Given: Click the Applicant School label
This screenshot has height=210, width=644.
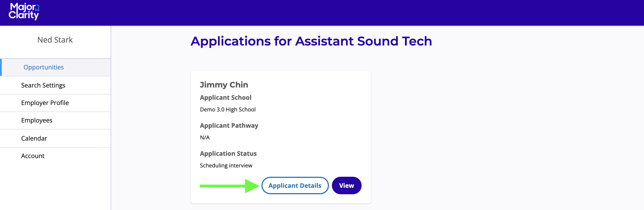Looking at the screenshot, I should pos(226,98).
